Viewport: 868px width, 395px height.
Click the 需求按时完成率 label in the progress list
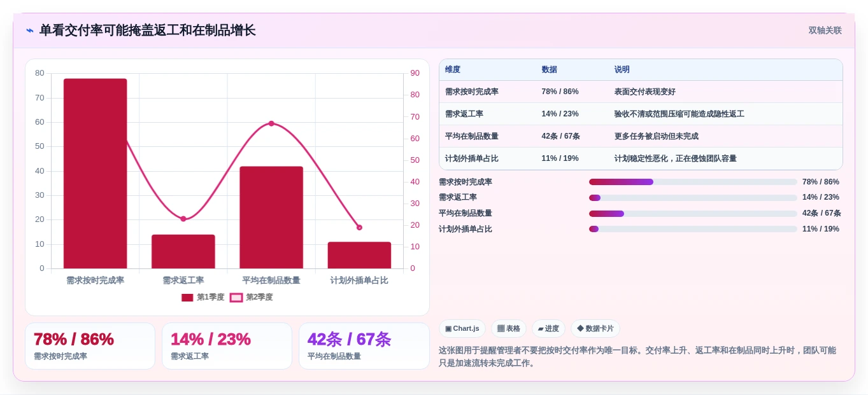coord(466,182)
